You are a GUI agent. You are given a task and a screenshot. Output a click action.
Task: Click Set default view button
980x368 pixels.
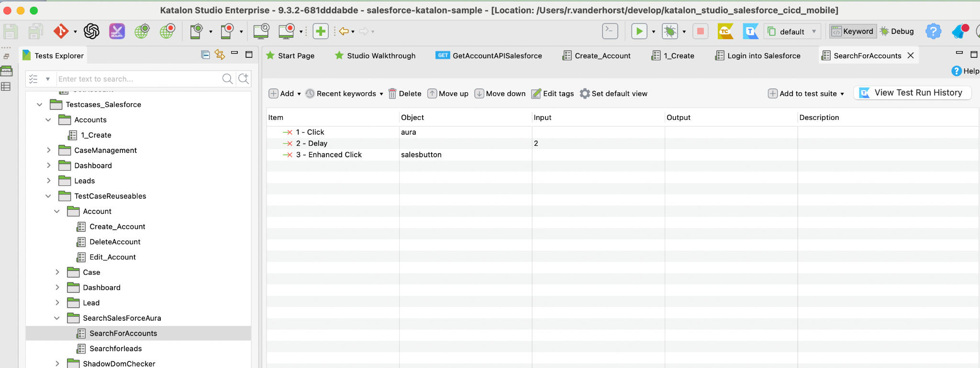[x=613, y=94]
